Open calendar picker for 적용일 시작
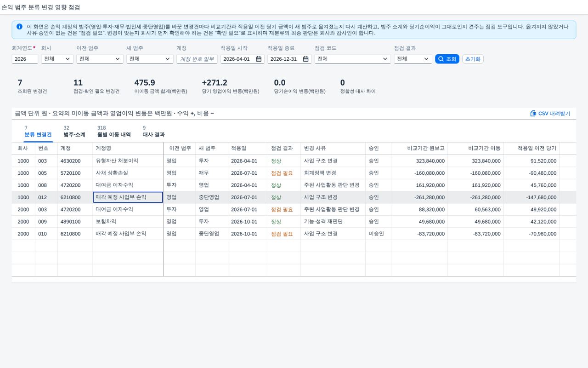Image resolution: width=588 pixels, height=368 pixels. tap(259, 59)
